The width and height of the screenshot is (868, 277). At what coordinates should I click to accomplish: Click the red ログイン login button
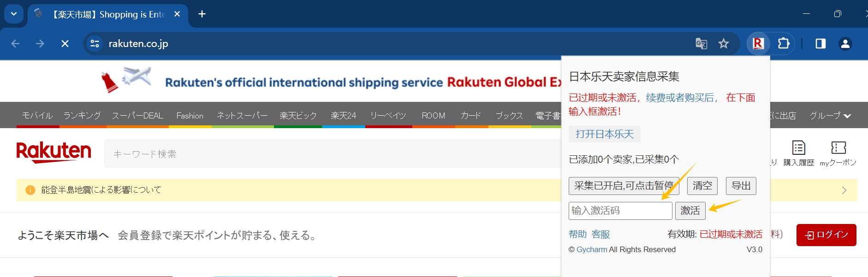826,235
